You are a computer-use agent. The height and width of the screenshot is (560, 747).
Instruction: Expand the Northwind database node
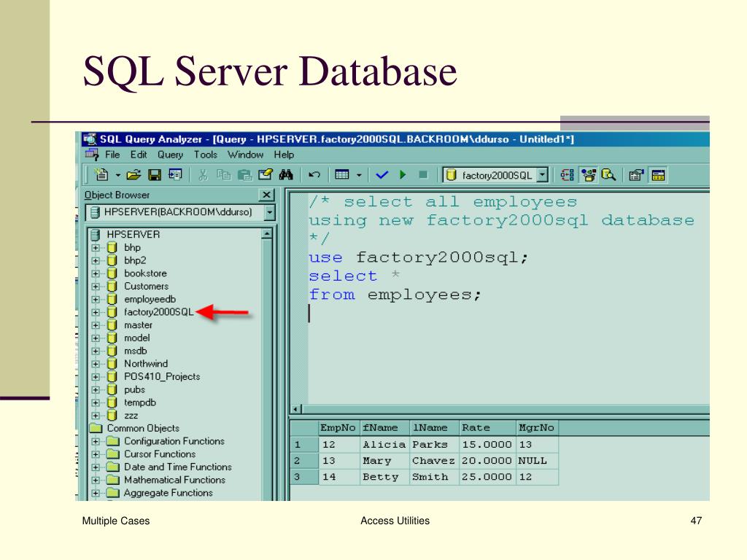pos(96,364)
